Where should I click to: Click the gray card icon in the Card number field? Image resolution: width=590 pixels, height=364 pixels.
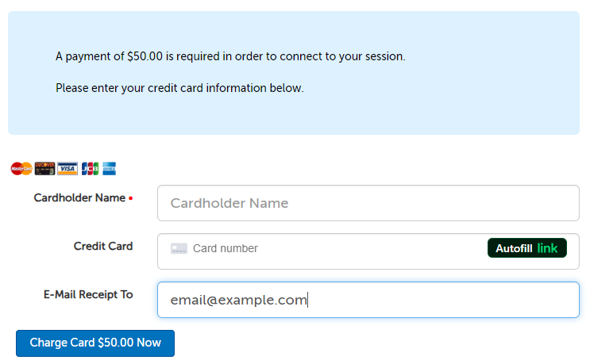179,248
